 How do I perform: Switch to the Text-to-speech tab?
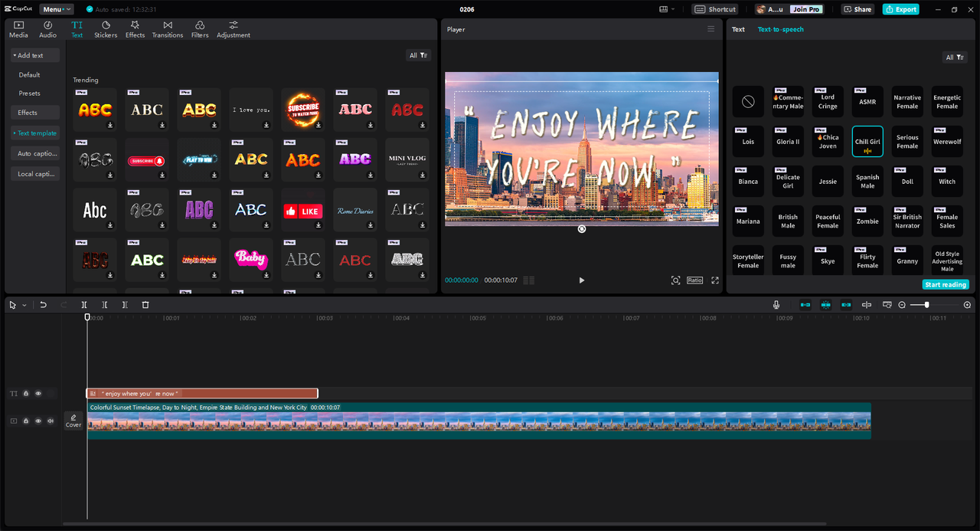click(781, 29)
